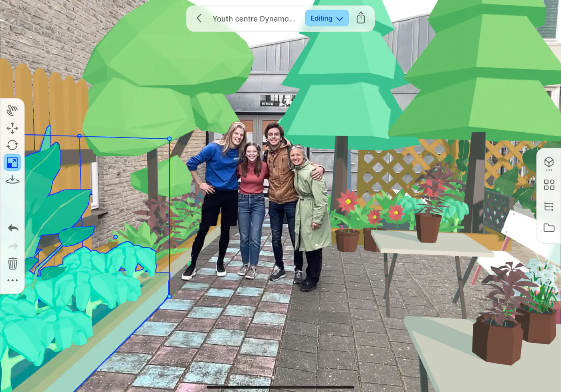
Task: Click the project title "Youth centre Dynamo..."
Action: [x=254, y=19]
